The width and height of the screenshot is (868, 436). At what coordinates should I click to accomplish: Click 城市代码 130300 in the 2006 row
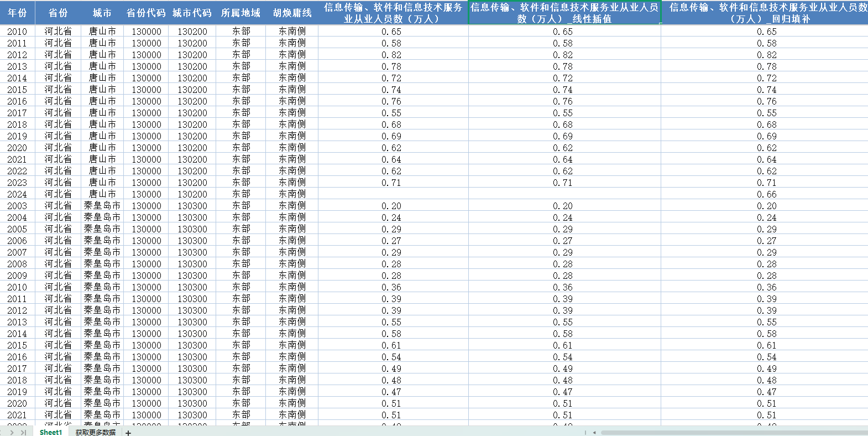click(192, 241)
